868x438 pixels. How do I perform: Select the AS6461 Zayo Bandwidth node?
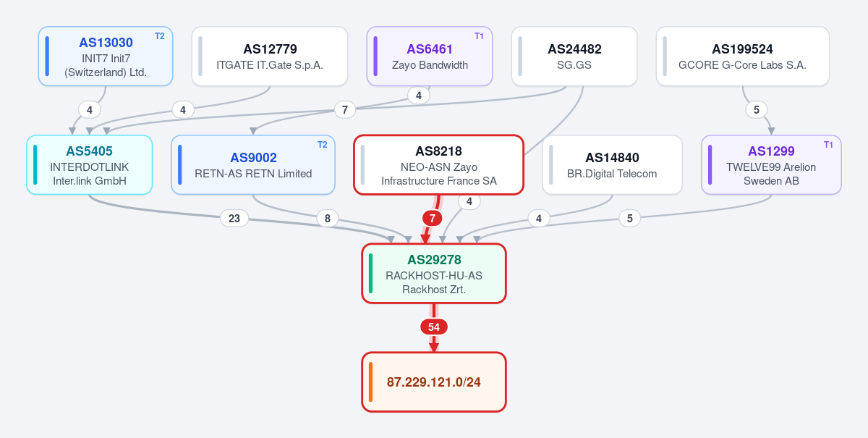pos(430,56)
